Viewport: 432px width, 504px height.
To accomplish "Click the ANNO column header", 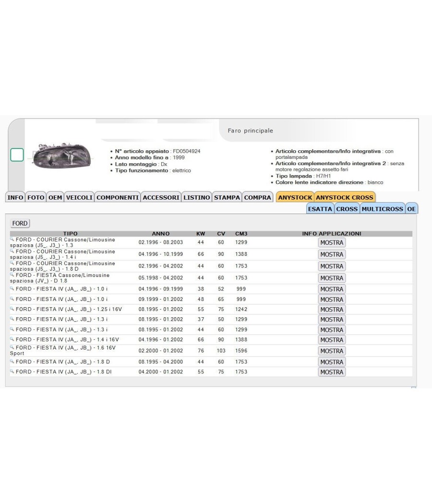I will [x=161, y=234].
